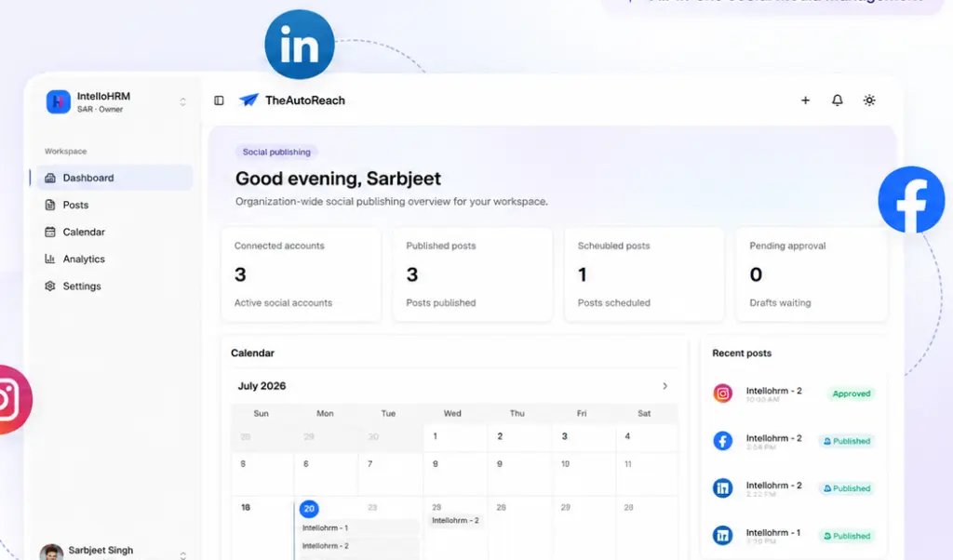Image resolution: width=953 pixels, height=560 pixels.
Task: Click TheAutoReach paper plane logo
Action: 248,100
